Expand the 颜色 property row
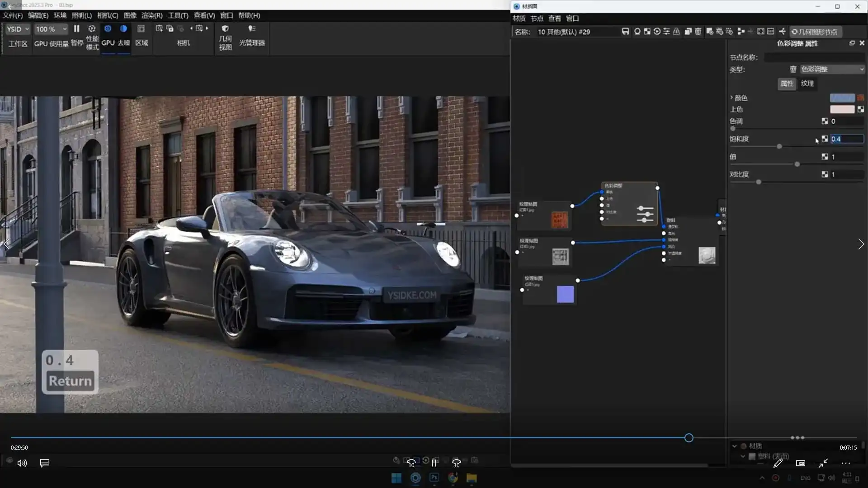Viewport: 868px width, 488px height. (731, 98)
